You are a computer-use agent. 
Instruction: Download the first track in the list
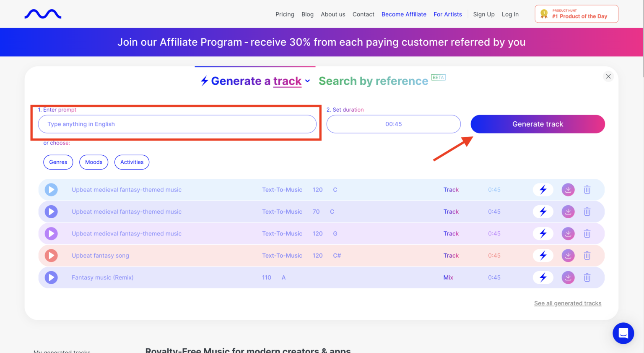568,190
